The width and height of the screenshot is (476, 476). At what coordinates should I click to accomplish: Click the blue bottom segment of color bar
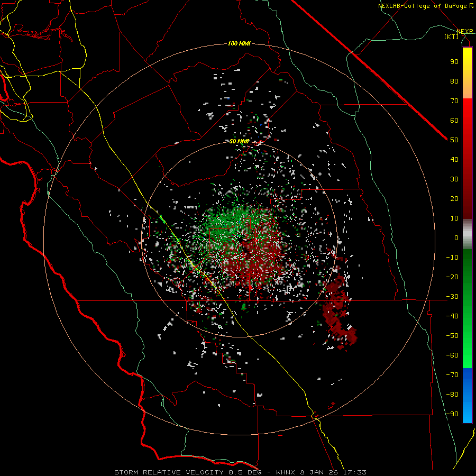click(x=467, y=395)
